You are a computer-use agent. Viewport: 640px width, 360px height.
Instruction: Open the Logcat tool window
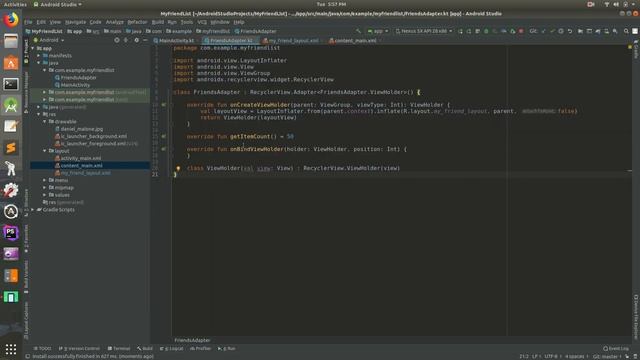171,349
